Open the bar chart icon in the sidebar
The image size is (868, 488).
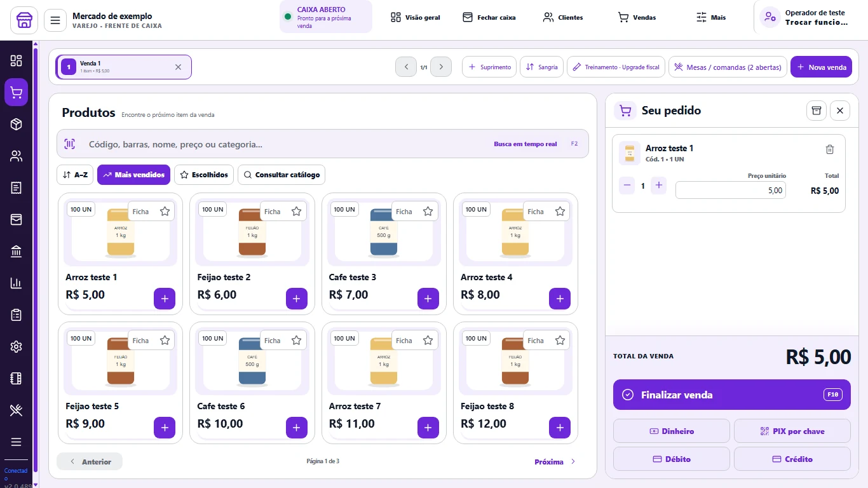coord(16,283)
